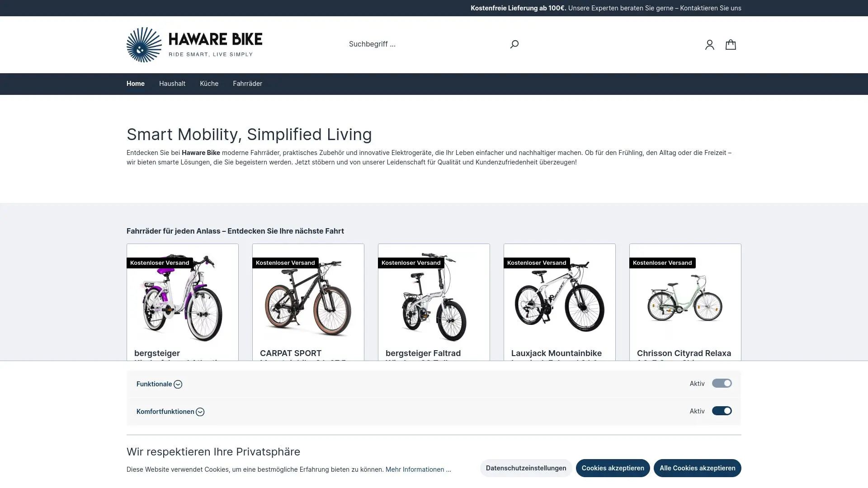Open Datenschutzeinstellungen
This screenshot has height=488, width=868.
(526, 468)
